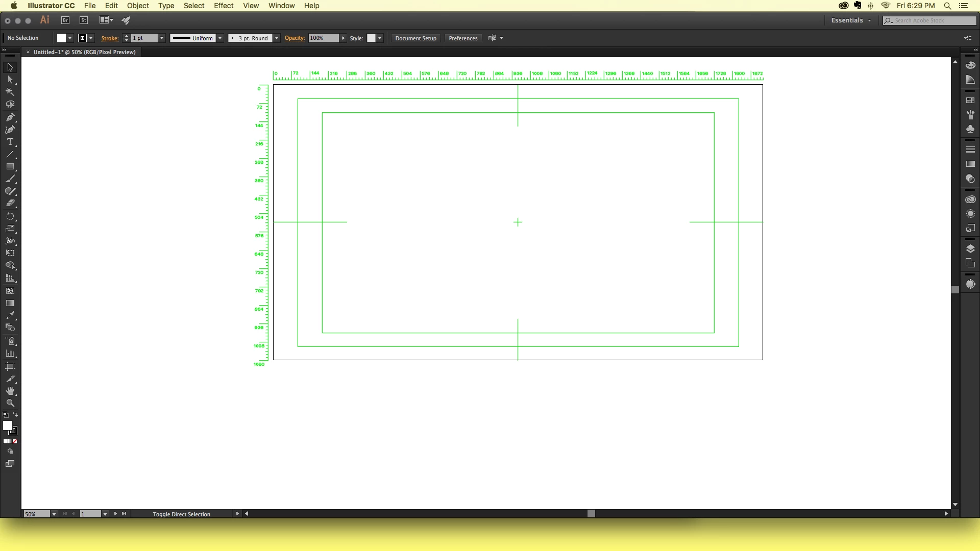Select the Magic Wand tool
The width and height of the screenshot is (980, 551).
pyautogui.click(x=10, y=92)
